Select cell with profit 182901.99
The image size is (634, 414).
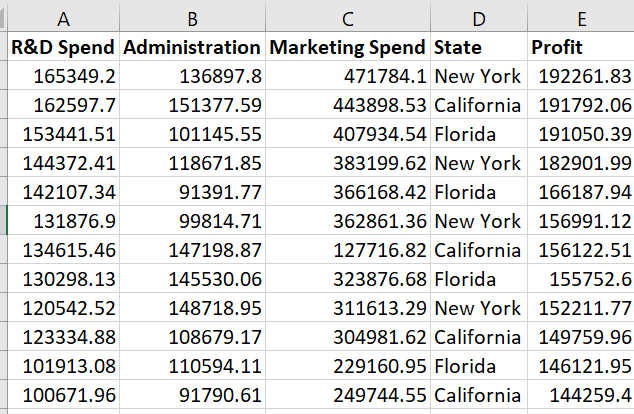click(581, 163)
